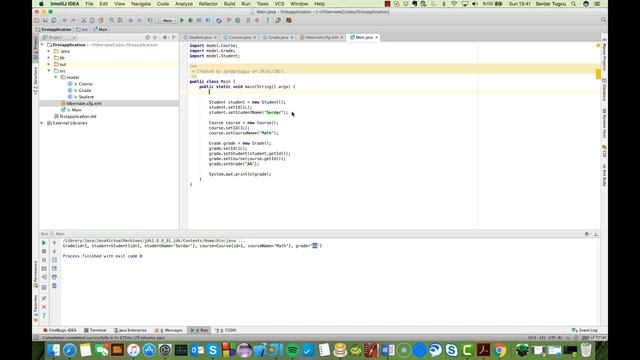The image size is (640, 360).
Task: Launch Chrome from the dock
Action: [x=500, y=350]
